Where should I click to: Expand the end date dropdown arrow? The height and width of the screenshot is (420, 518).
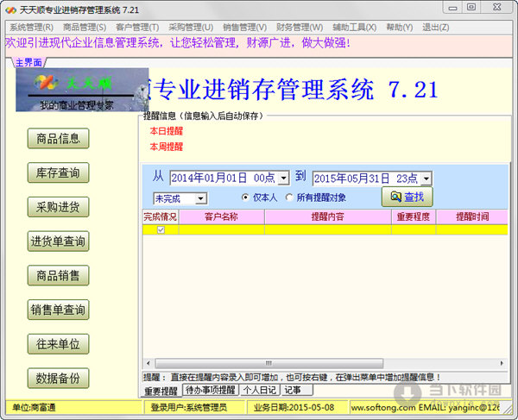[x=426, y=179]
